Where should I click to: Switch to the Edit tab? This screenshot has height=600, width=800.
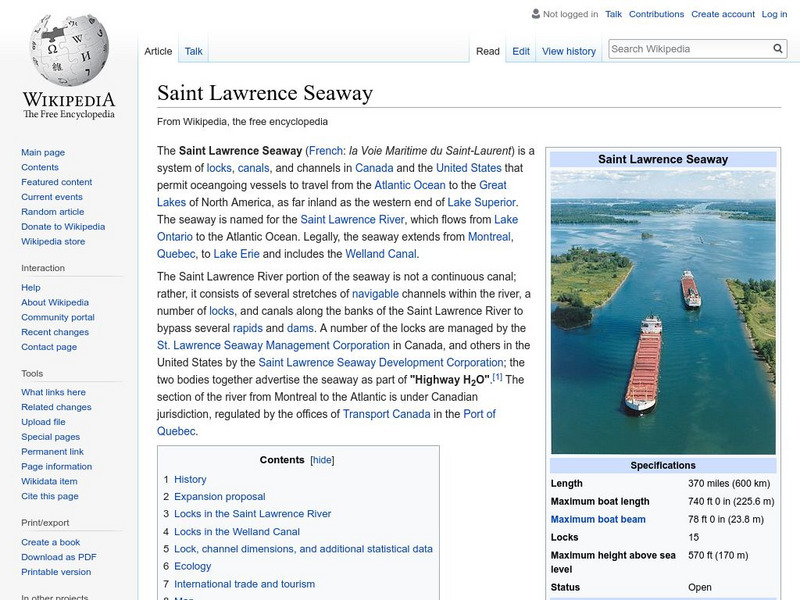point(522,51)
